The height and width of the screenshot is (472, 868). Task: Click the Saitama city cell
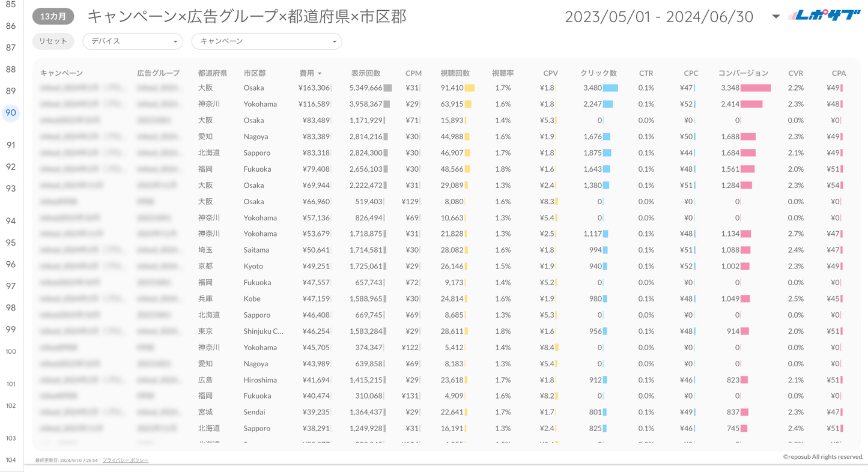point(256,250)
